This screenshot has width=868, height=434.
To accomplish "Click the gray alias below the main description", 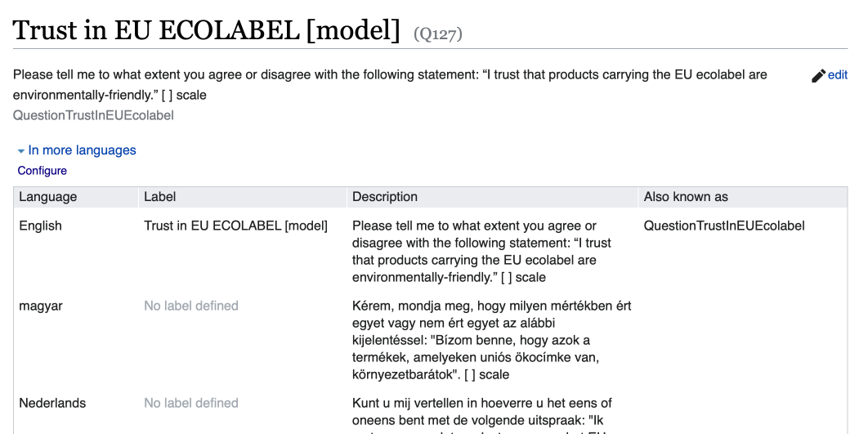I will tap(93, 115).
